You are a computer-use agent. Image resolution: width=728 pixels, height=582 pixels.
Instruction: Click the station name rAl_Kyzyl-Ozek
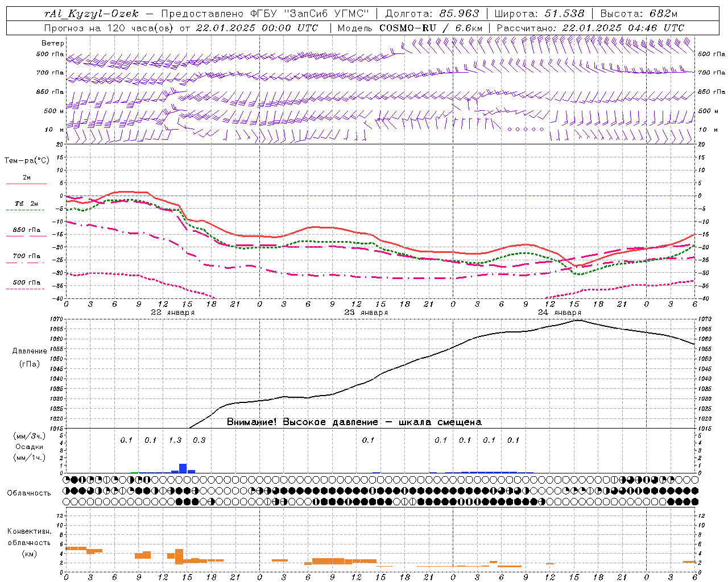tap(91, 14)
